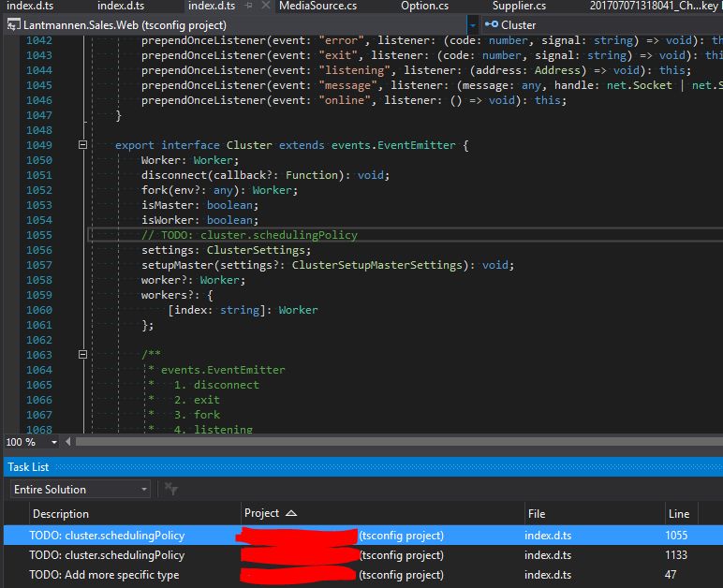
Task: Click the tsconfig project icon in navigation bar
Action: pos(13,25)
